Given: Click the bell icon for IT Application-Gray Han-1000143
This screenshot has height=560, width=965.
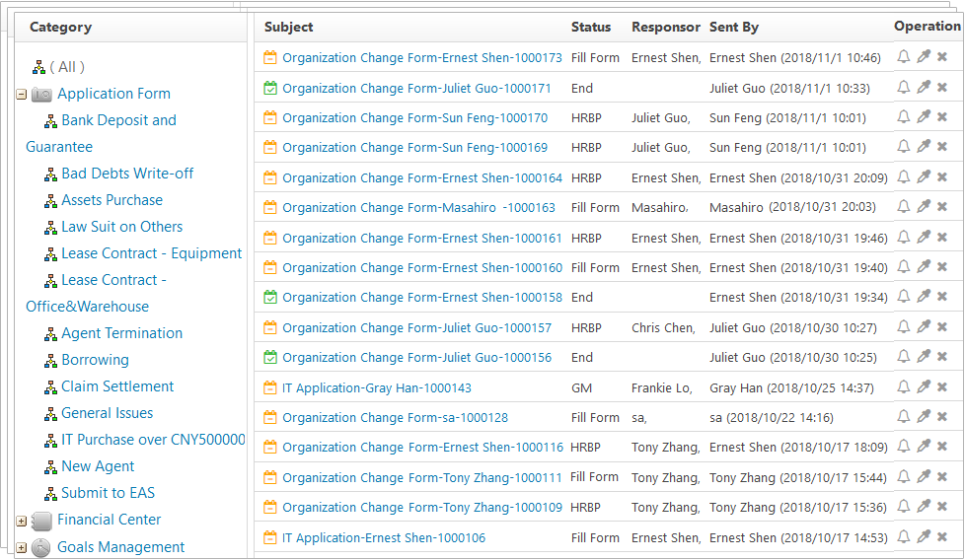Looking at the screenshot, I should [x=903, y=387].
